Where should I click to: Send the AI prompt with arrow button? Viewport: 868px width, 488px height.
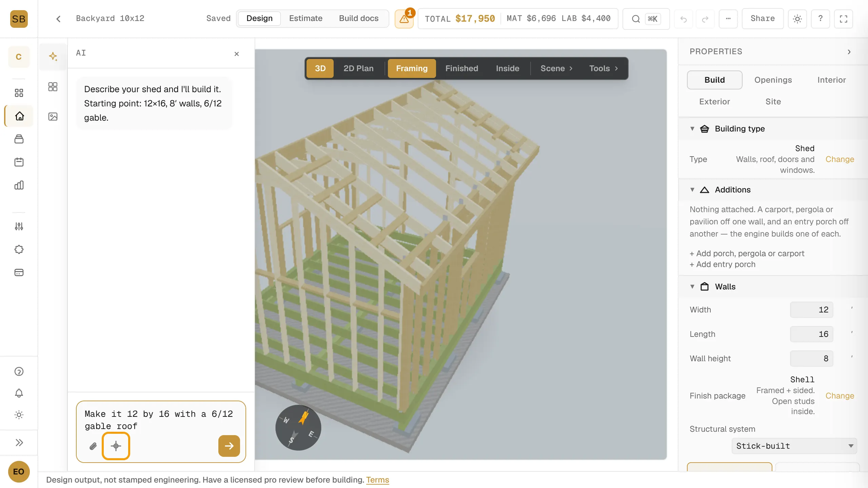(229, 446)
